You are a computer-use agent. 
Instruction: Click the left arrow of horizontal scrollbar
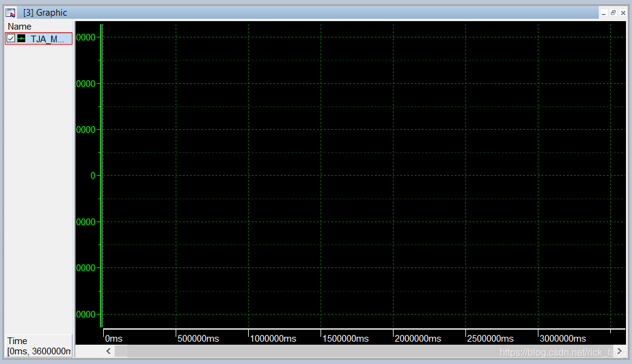[109, 351]
